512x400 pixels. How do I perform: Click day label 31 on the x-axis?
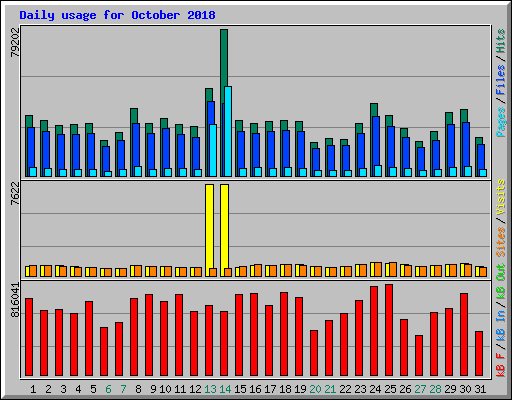click(x=480, y=389)
